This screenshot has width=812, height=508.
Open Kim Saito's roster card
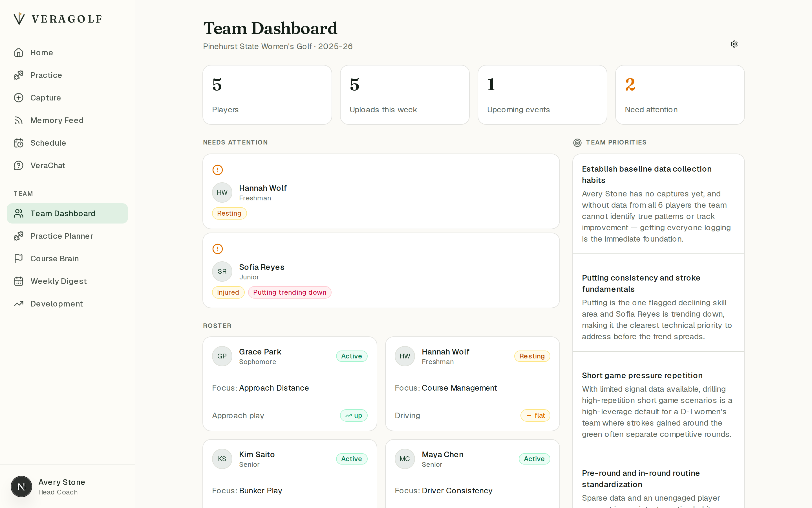tap(290, 474)
